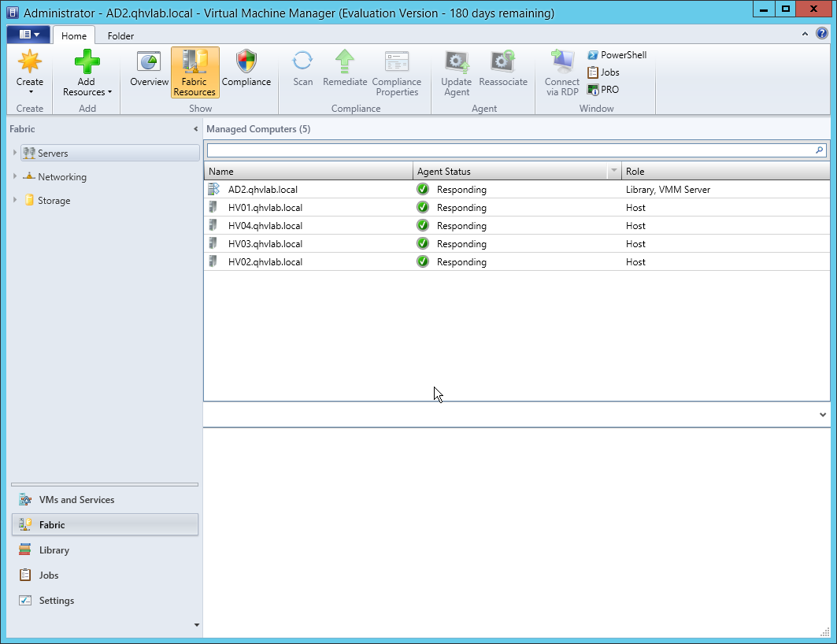Click the AD2.qhvlab.local server icon

(213, 190)
